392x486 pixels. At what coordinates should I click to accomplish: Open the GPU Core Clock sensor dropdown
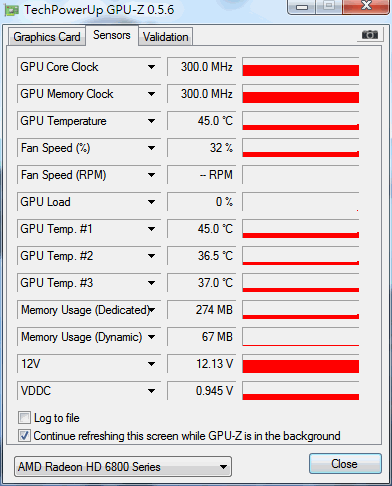pyautogui.click(x=151, y=67)
